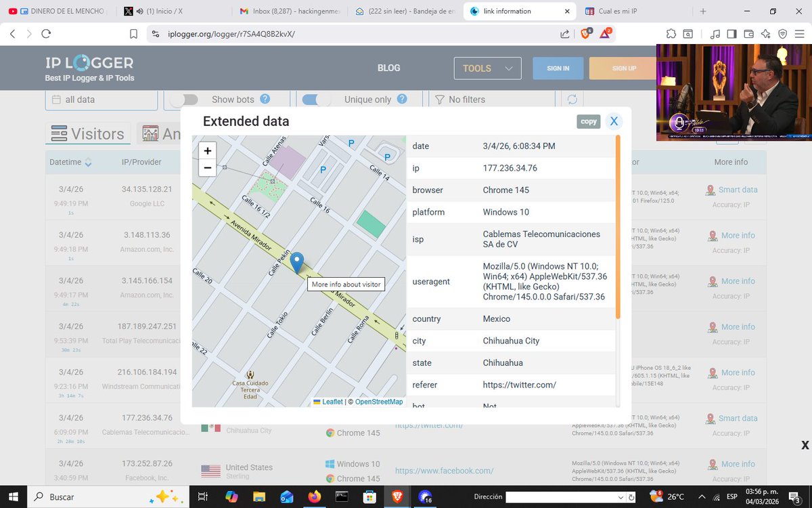Close the Extended data popup with X
Image resolution: width=812 pixels, height=508 pixels.
(614, 121)
